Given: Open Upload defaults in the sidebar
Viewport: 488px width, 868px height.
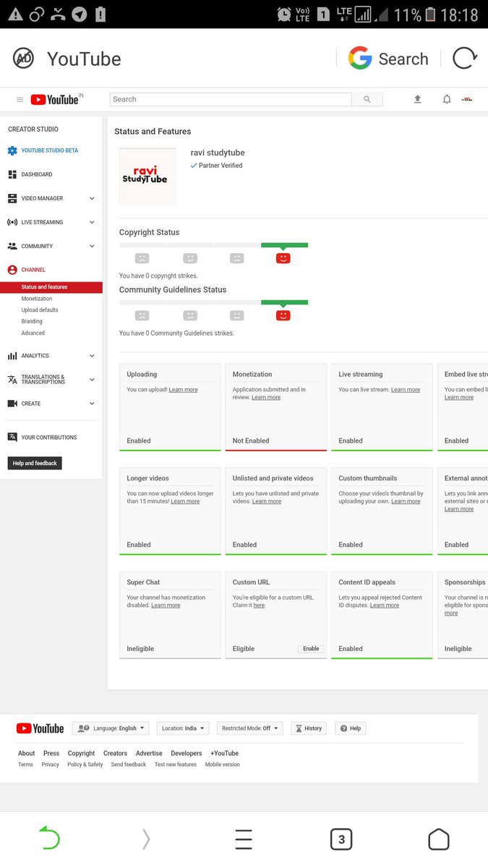Looking at the screenshot, I should click(40, 310).
